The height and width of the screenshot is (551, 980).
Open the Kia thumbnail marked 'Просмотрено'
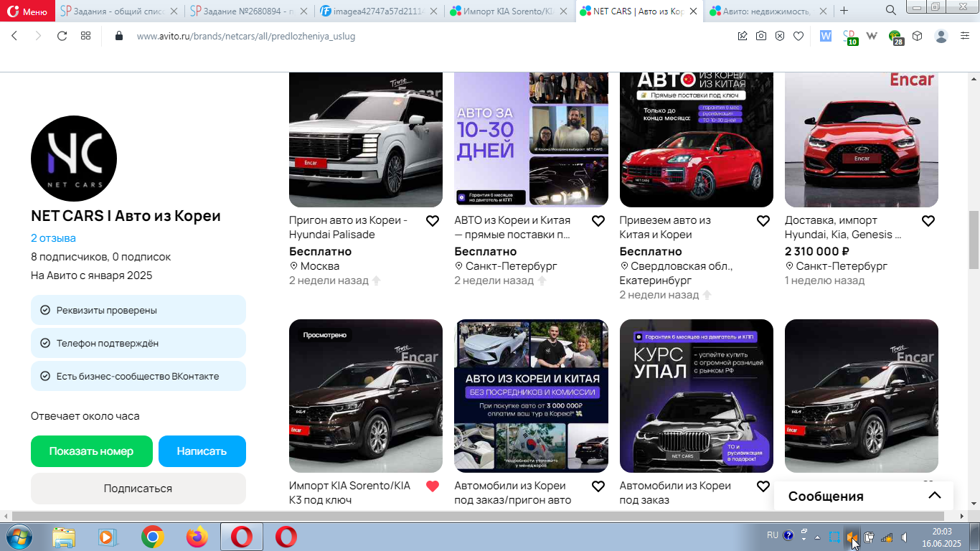coord(366,396)
